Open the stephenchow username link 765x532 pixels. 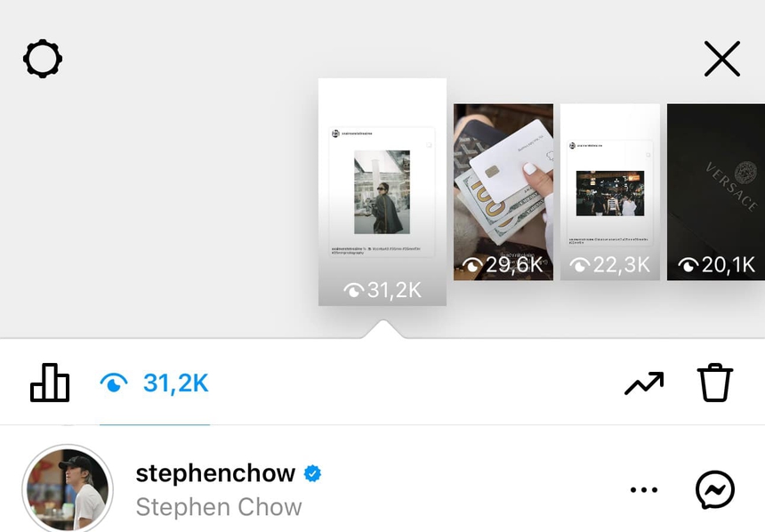(215, 473)
